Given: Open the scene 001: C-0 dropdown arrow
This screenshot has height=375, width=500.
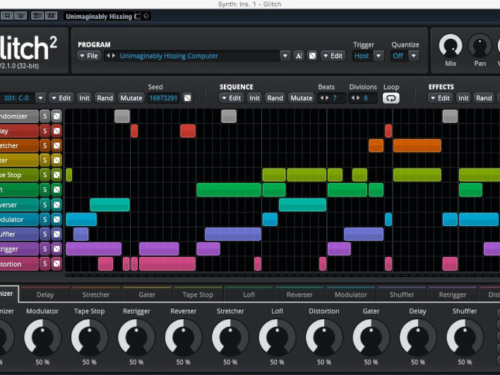Looking at the screenshot, I should click(40, 98).
